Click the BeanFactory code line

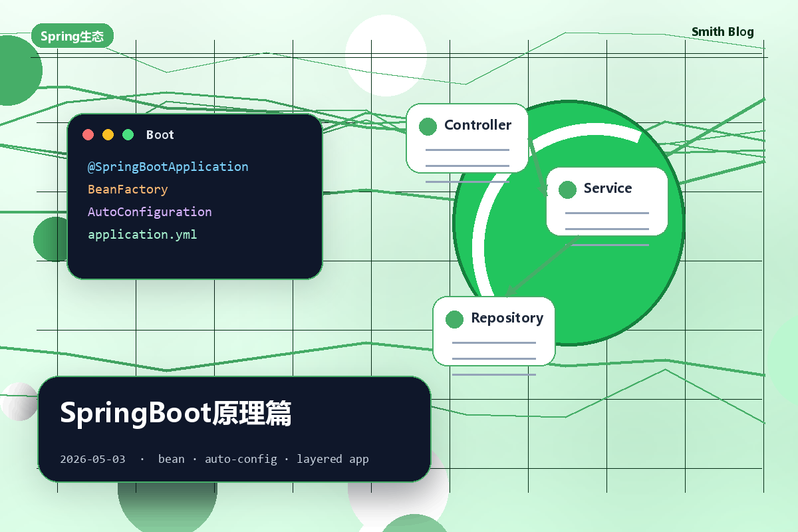[x=128, y=190]
